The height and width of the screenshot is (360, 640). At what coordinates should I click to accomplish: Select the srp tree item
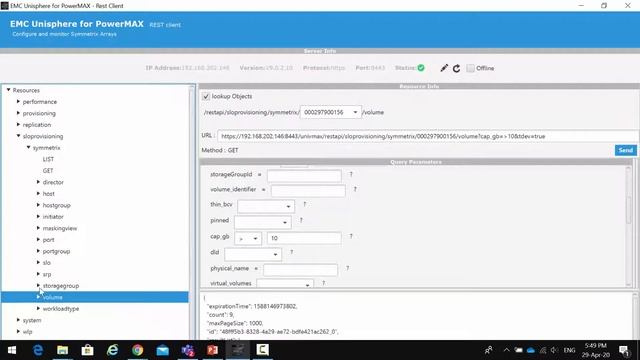[x=47, y=274]
